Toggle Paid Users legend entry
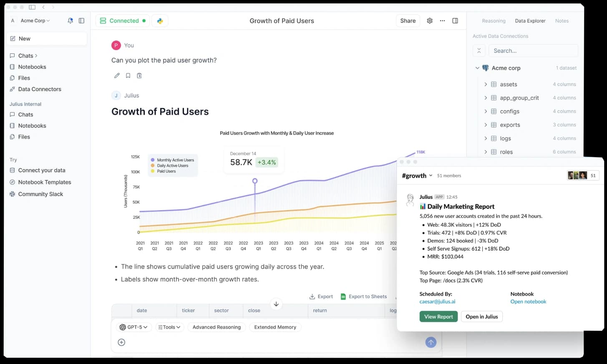Image resolution: width=607 pixels, height=364 pixels. (x=163, y=171)
